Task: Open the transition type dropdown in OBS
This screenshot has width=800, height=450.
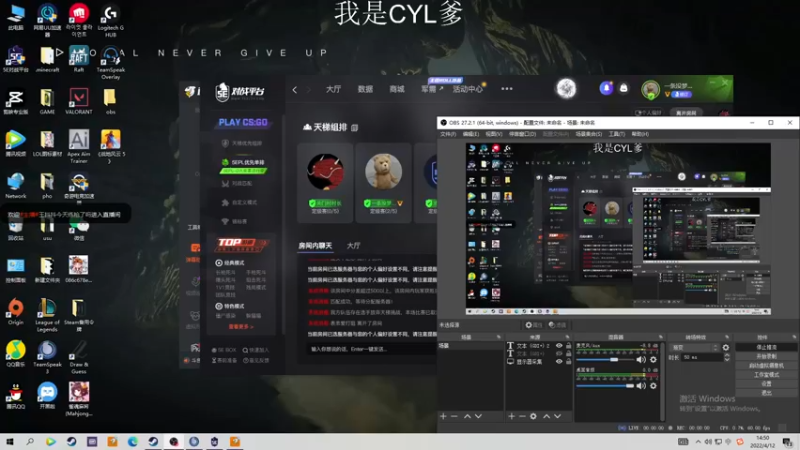Action: coord(694,347)
